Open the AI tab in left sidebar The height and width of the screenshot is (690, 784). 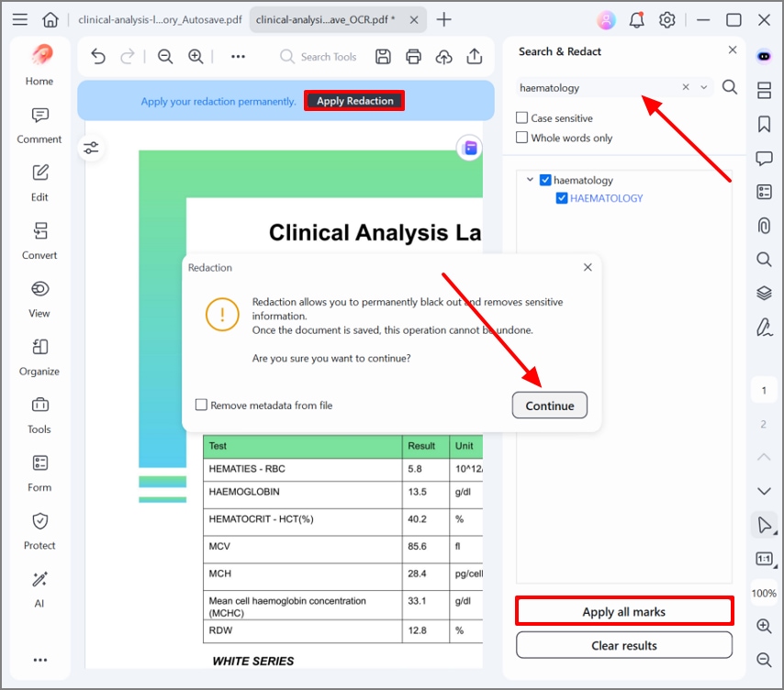[39, 590]
